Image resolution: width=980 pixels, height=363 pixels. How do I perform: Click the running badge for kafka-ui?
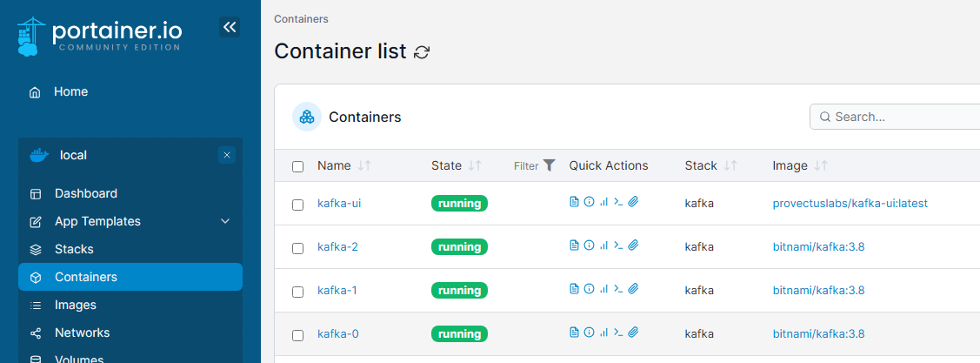(x=459, y=204)
